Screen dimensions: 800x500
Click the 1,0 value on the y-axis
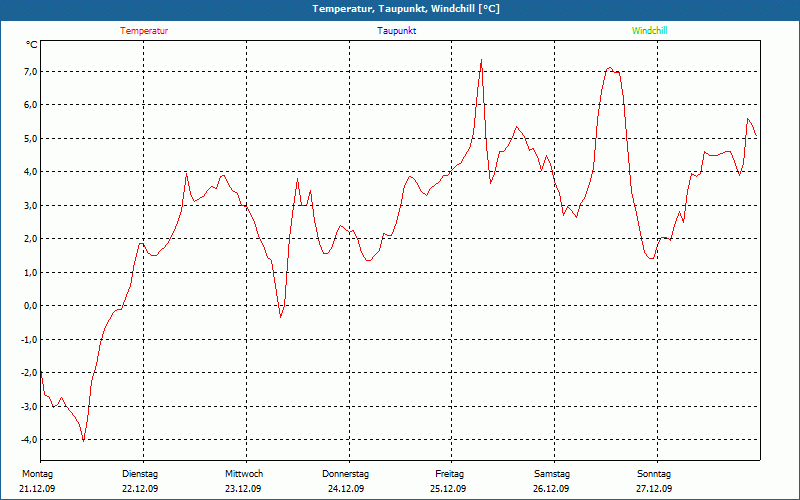[30, 272]
